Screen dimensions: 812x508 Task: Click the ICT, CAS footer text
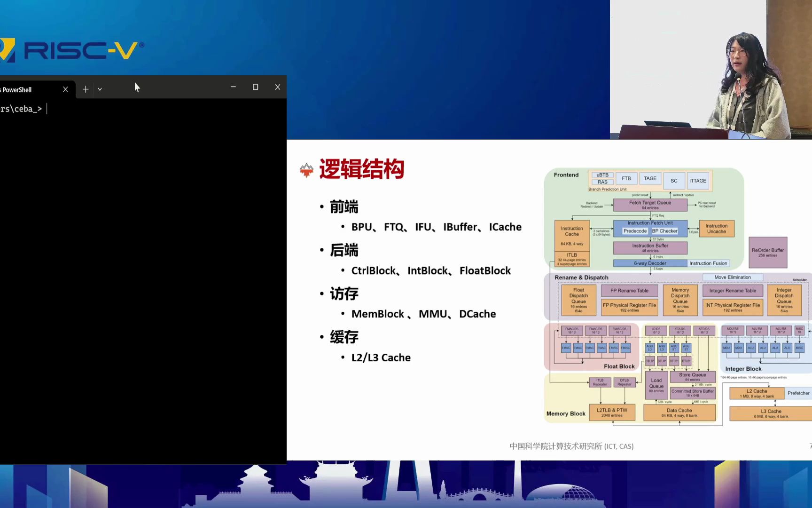point(571,446)
